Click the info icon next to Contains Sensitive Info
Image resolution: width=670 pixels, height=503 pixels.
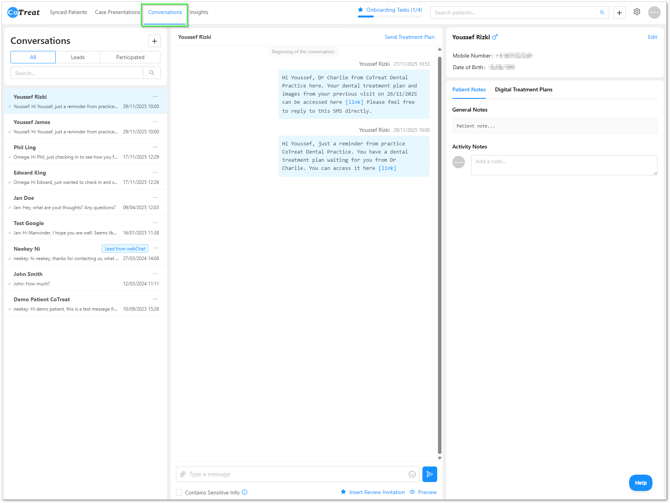pyautogui.click(x=245, y=492)
